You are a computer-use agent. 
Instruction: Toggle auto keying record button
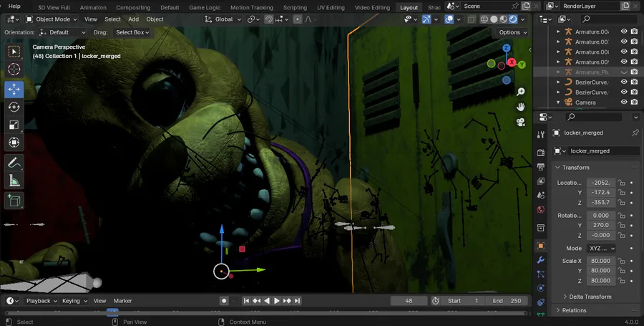224,301
